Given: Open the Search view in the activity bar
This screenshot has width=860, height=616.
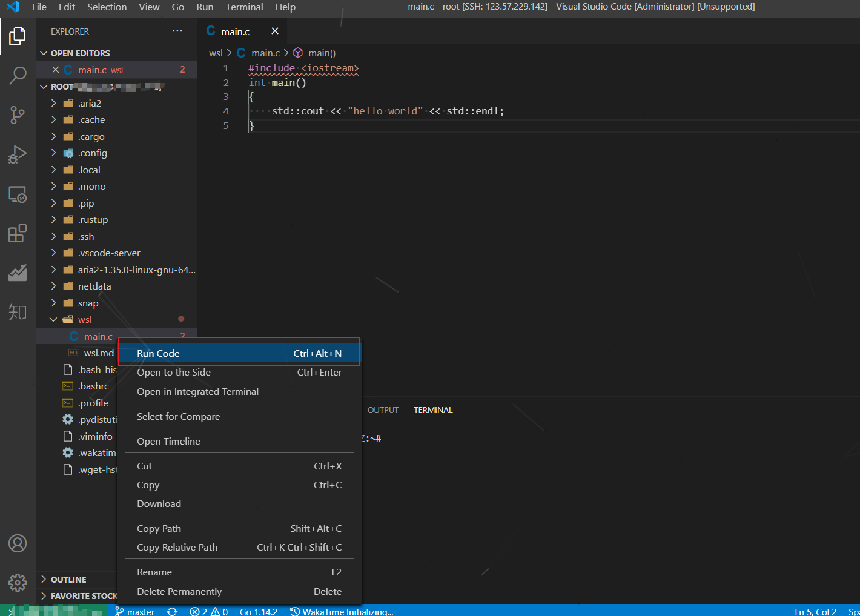Looking at the screenshot, I should [18, 75].
